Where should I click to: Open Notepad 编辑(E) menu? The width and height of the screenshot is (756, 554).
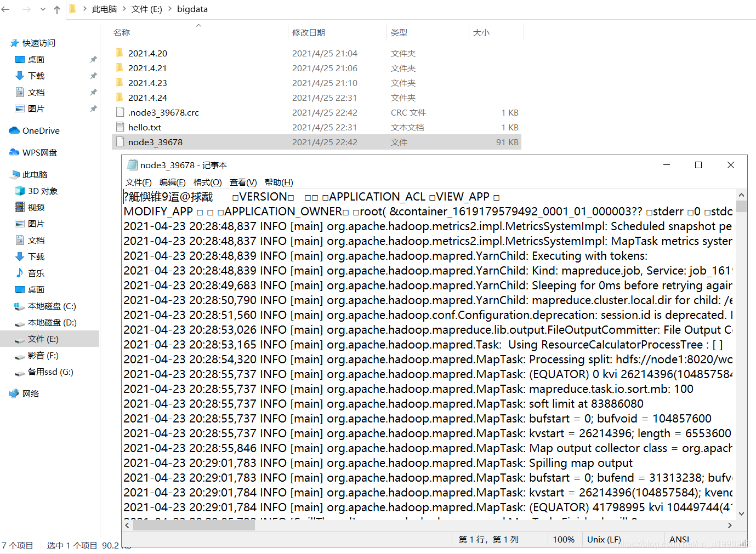pyautogui.click(x=173, y=182)
